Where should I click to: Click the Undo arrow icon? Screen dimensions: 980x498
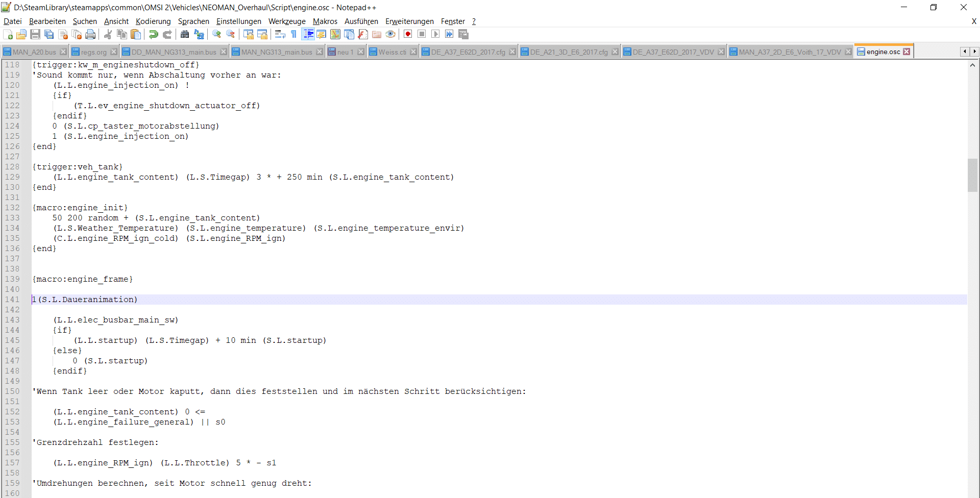(153, 34)
